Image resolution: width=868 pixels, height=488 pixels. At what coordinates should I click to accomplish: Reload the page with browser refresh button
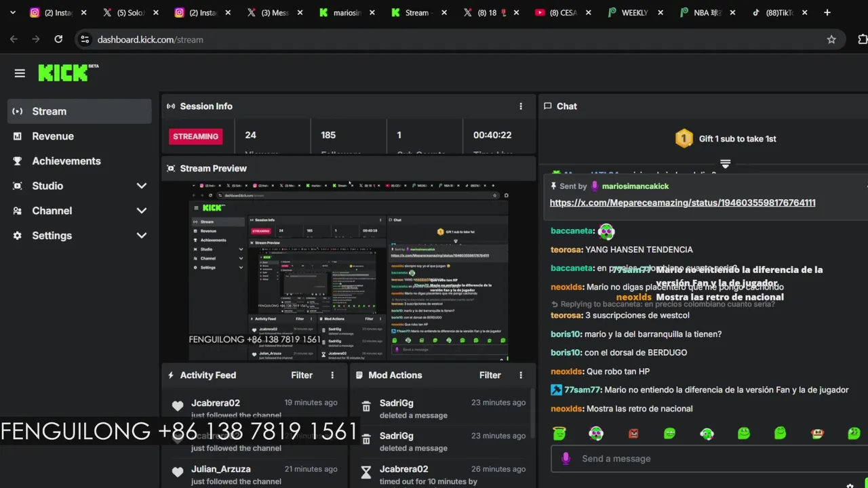(58, 39)
